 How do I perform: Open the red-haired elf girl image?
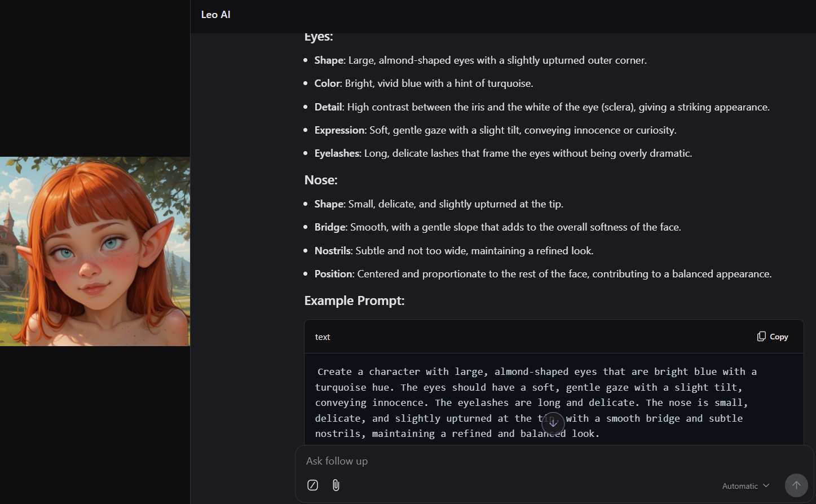(x=95, y=251)
